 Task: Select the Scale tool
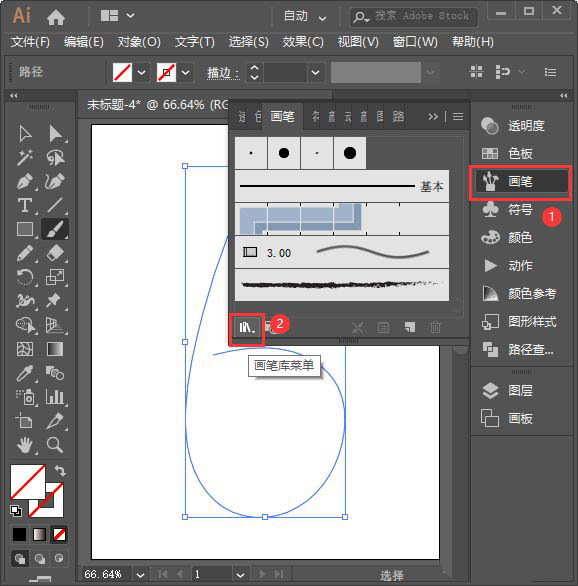[x=55, y=277]
